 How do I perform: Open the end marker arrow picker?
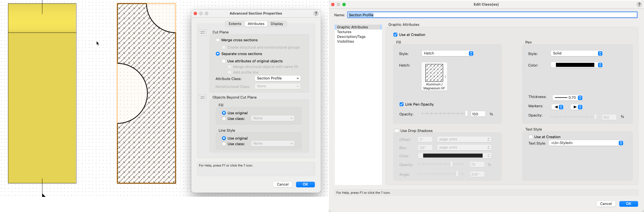[577, 107]
